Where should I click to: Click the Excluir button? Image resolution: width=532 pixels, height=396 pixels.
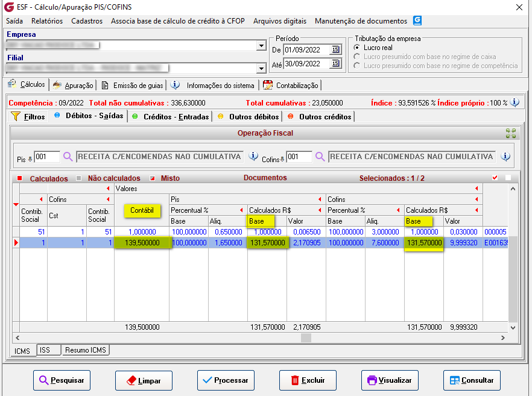click(308, 380)
